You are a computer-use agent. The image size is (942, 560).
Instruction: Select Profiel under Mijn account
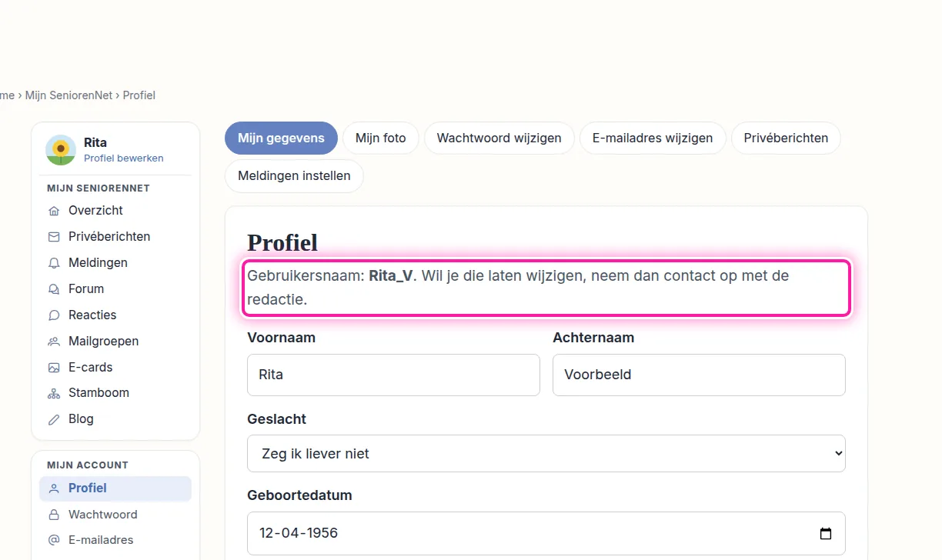[115, 488]
